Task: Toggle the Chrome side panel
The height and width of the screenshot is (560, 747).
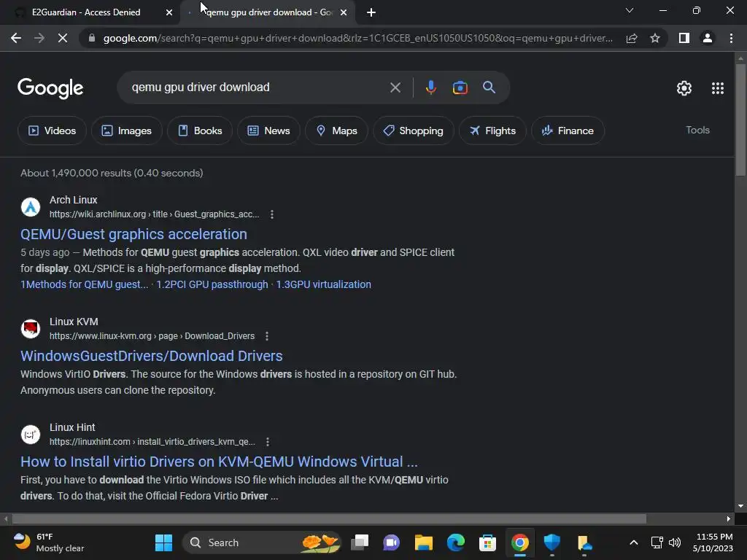Action: pos(684,38)
